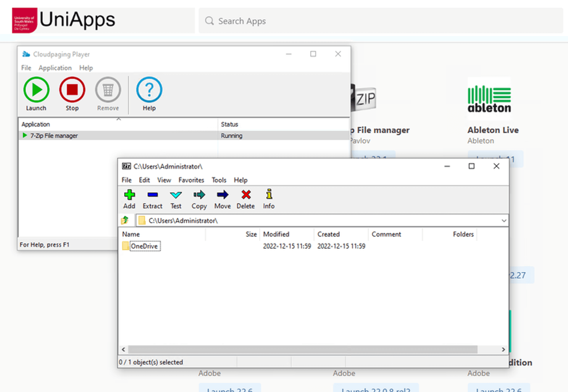Open File menu in Cloudpaging Player
Screen dimensions: 568x392
coord(26,68)
